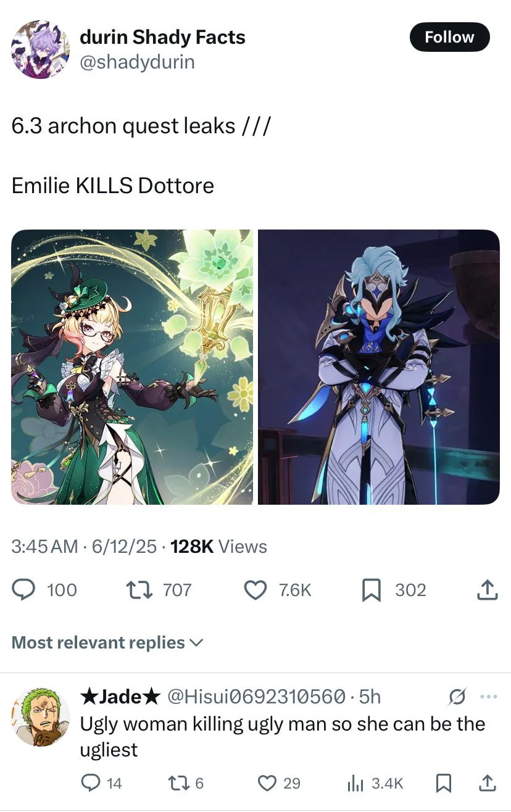Tap the reply icon on the main post
This screenshot has width=511, height=812.
pos(25,590)
